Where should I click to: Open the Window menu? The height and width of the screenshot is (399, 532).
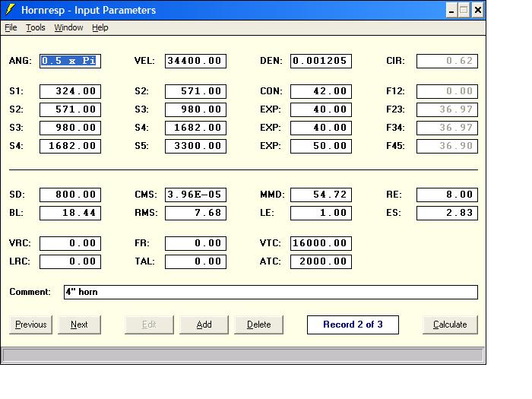[68, 27]
